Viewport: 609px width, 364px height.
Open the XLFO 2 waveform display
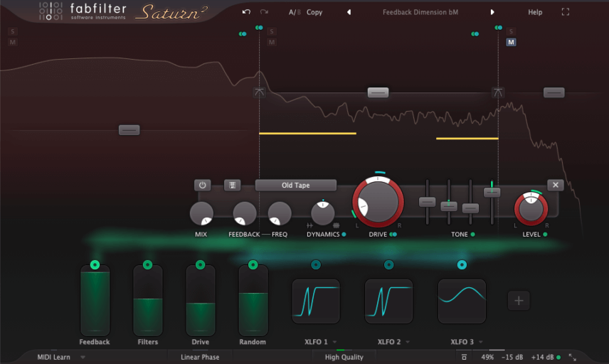coord(388,301)
